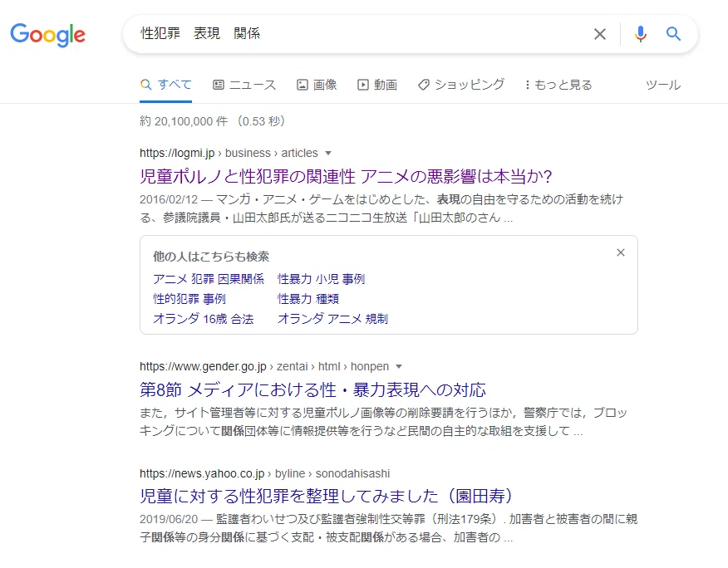
Task: Click the logmi.jp business articles URL
Action: tap(229, 153)
